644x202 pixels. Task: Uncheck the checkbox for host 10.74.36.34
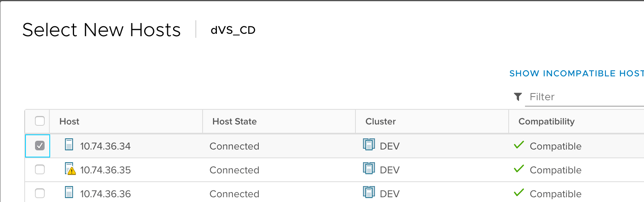coord(40,146)
